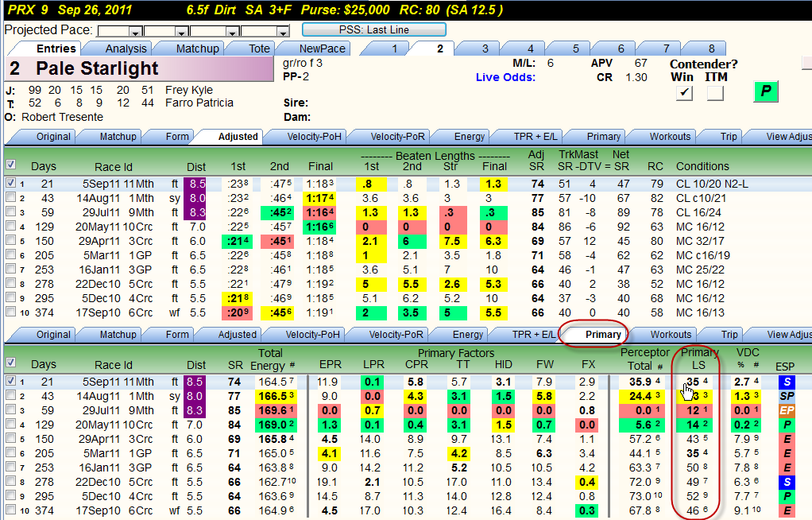Check the ITM contender checkbox
The height and width of the screenshot is (520, 812).
point(715,93)
